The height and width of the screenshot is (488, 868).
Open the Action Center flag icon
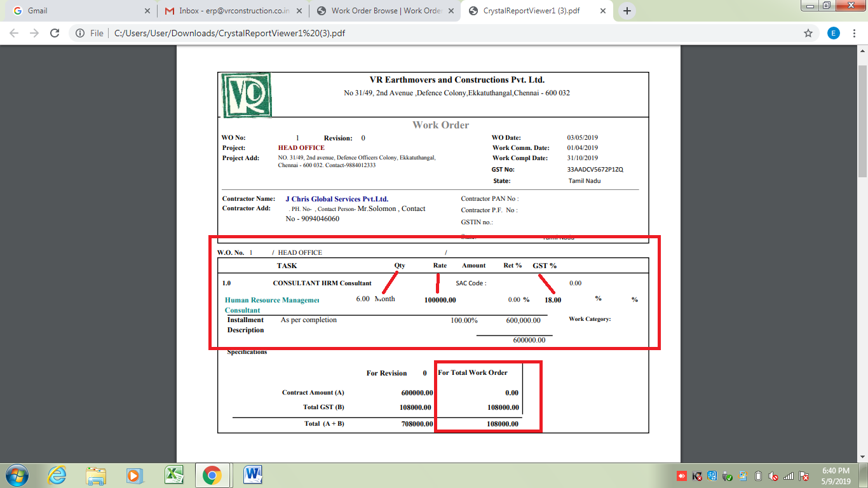coord(804,476)
